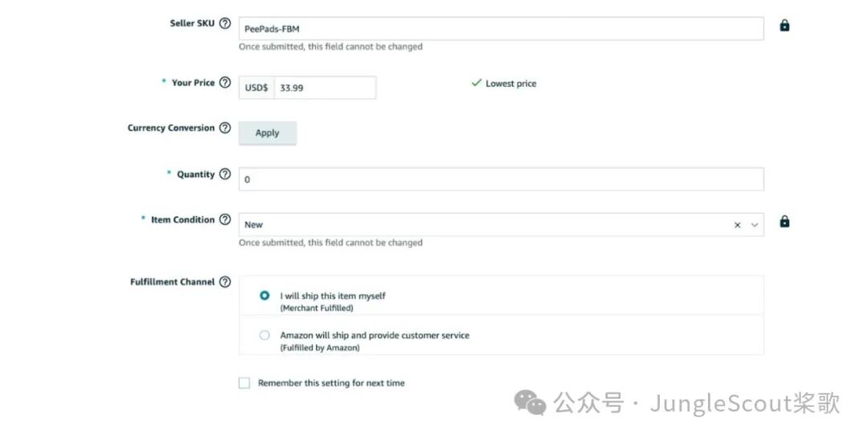This screenshot has width=868, height=438.
Task: Click the Quantity help question mark icon
Action: [225, 174]
